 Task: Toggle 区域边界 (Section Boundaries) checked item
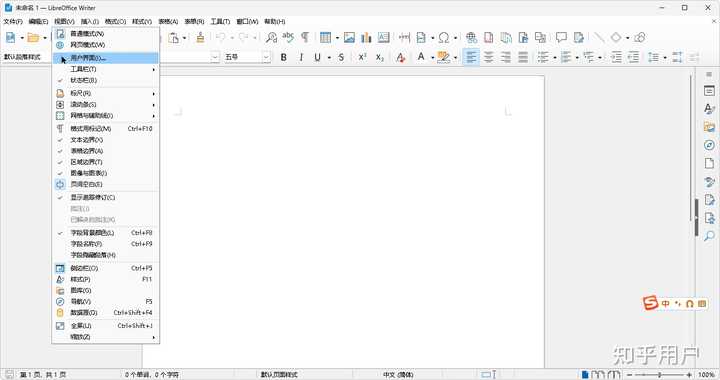click(x=106, y=162)
